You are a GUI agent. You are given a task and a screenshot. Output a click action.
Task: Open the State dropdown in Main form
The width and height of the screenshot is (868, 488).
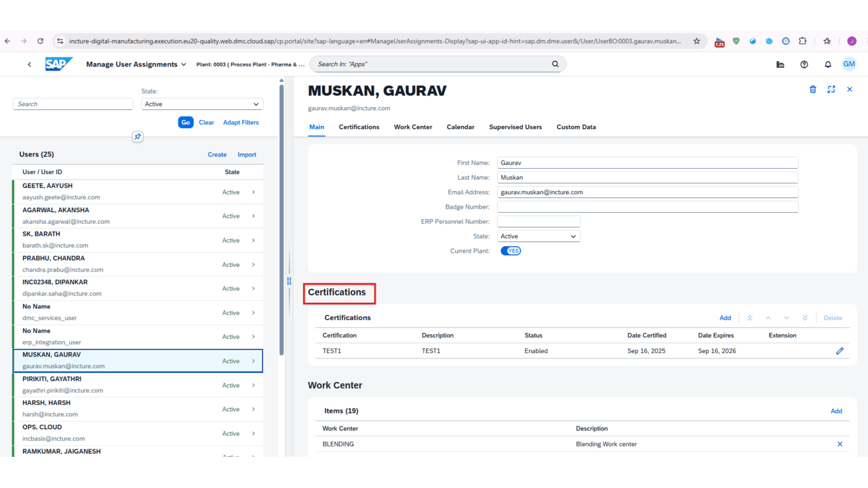tap(538, 236)
